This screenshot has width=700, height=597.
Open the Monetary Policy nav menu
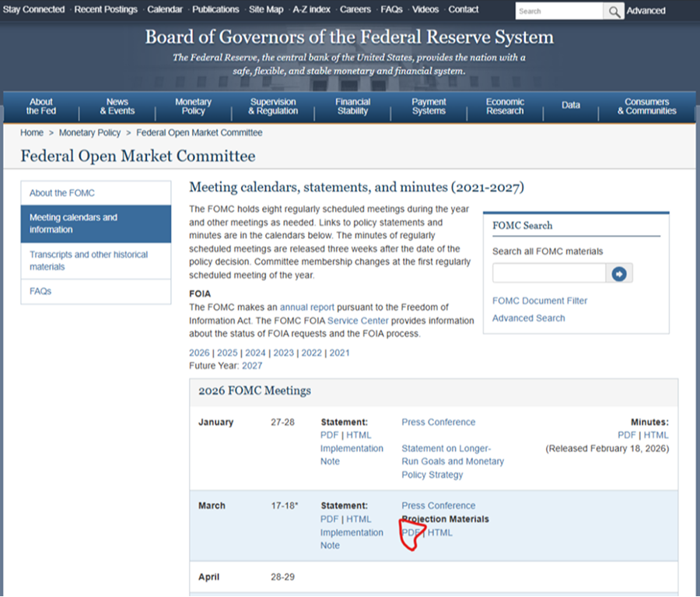click(193, 107)
